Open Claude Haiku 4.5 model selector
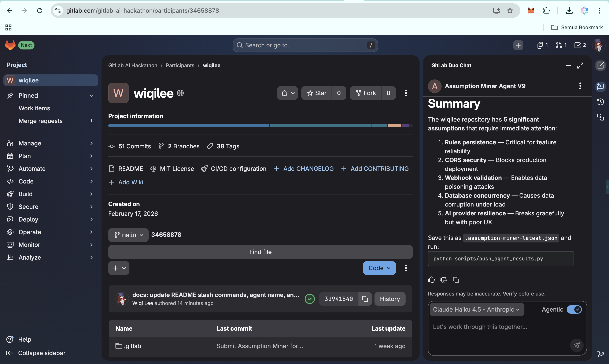The height and width of the screenshot is (364, 609). (x=476, y=309)
